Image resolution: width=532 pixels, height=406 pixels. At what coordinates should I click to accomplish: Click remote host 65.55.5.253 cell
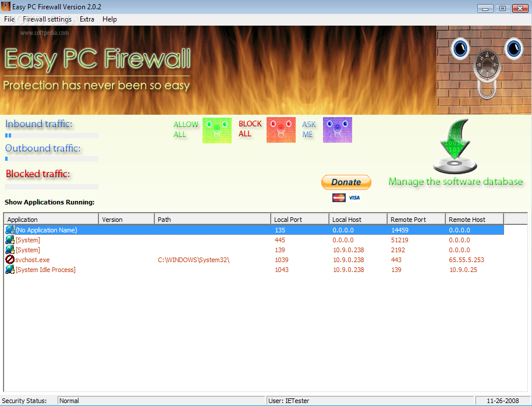point(466,260)
